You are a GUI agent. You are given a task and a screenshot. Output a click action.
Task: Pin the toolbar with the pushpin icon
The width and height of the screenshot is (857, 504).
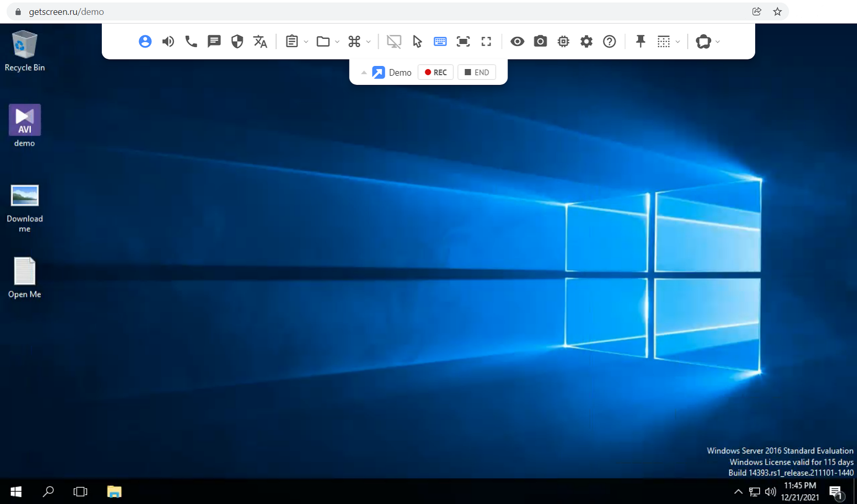click(641, 41)
